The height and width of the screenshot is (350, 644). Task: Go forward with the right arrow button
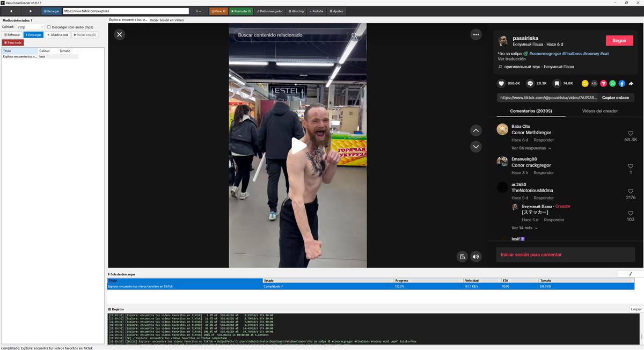31,11
